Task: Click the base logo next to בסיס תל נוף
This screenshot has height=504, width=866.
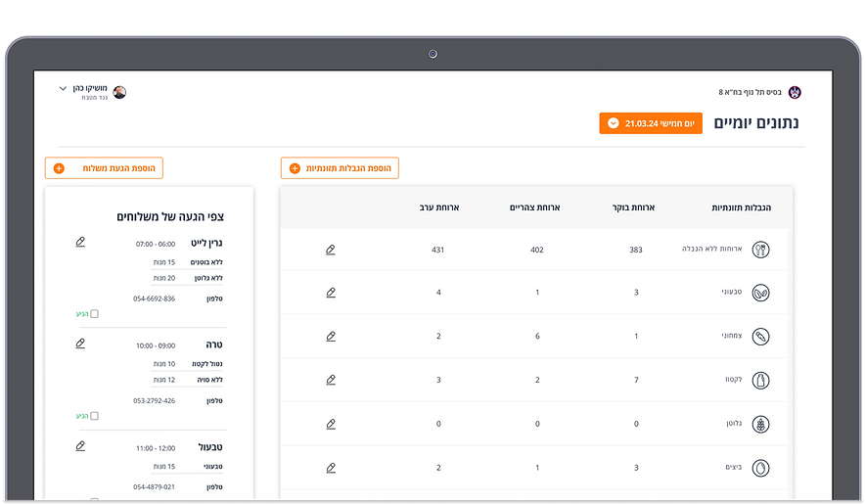Action: click(x=795, y=92)
